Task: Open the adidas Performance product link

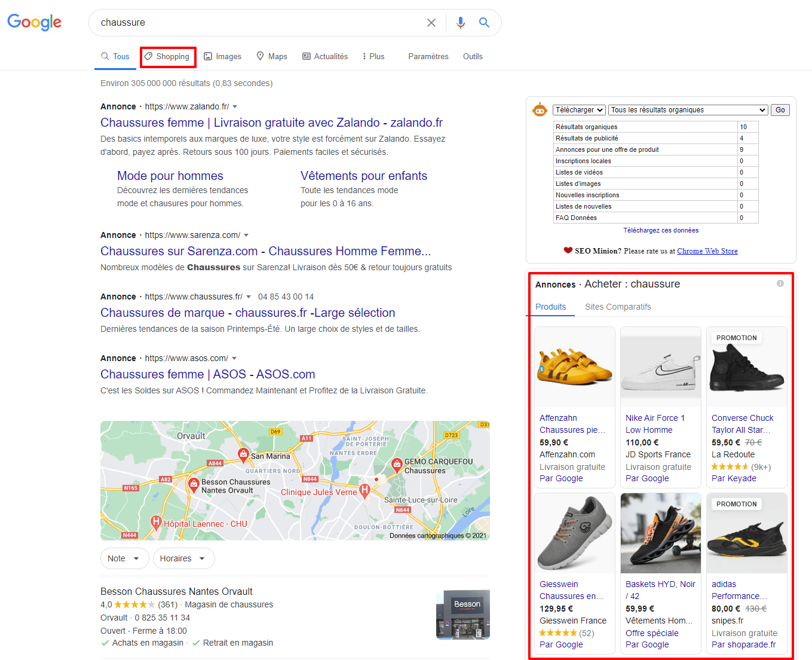Action: (x=740, y=590)
